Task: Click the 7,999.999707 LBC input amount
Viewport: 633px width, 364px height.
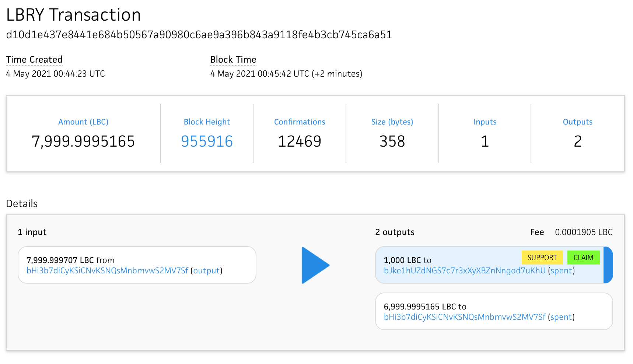Action: (x=60, y=260)
